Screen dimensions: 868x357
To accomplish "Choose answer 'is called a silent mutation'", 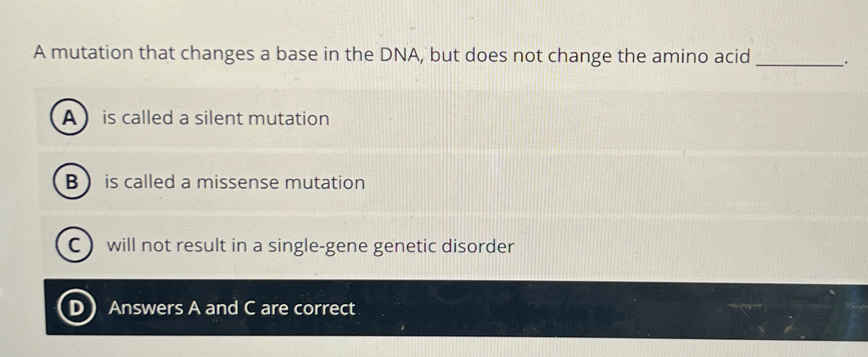I will pos(215,119).
